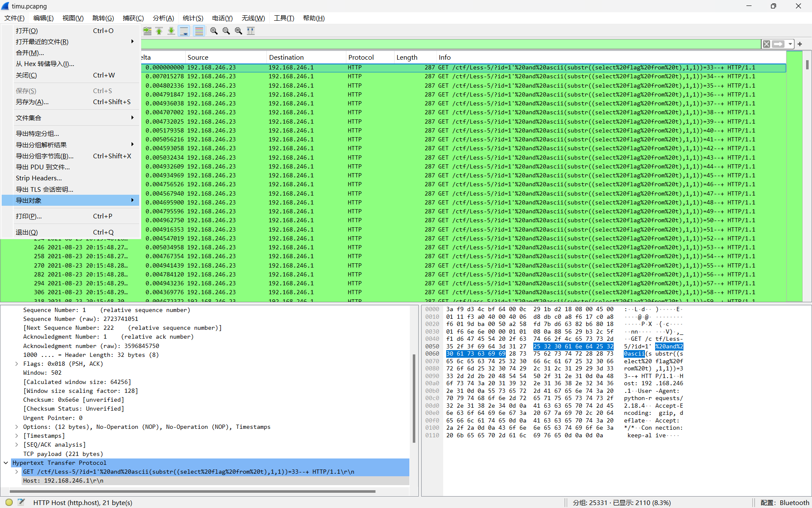
Task: Click the Reset zoom to normal size icon
Action: point(239,31)
